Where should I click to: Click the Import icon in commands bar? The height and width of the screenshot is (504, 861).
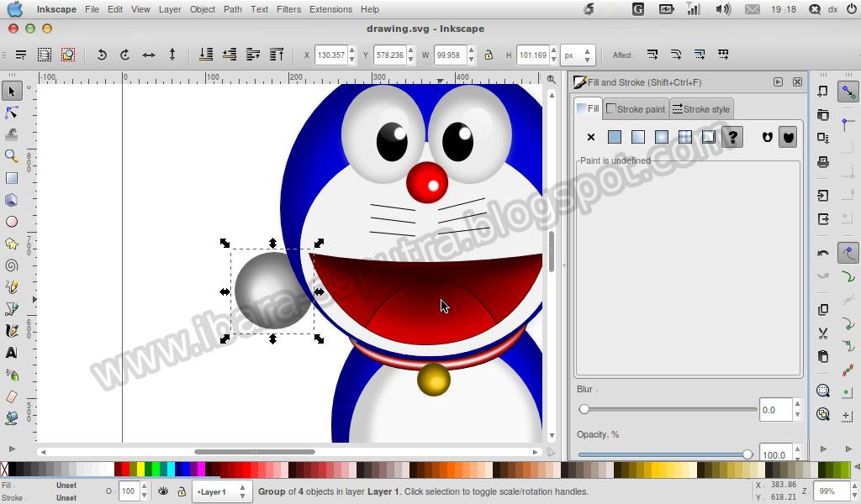pyautogui.click(x=822, y=195)
